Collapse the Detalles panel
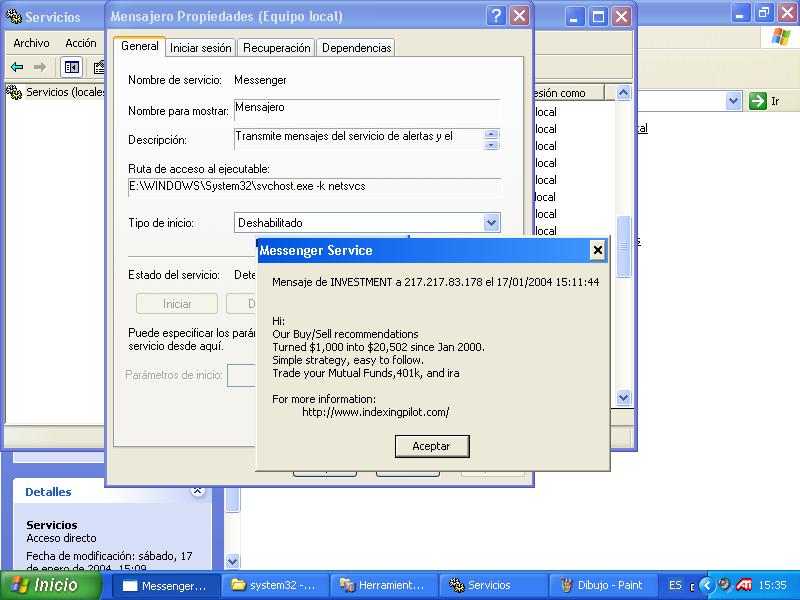 (x=197, y=491)
